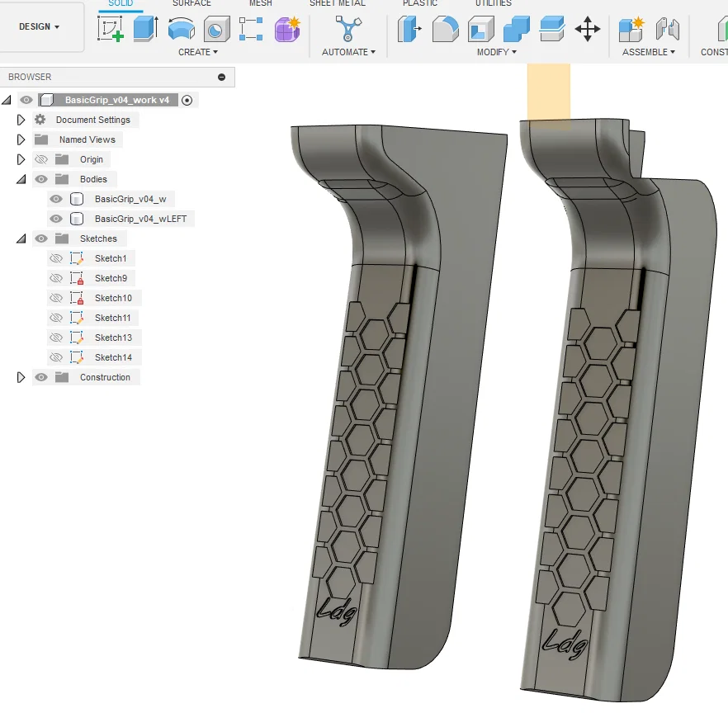Open the SHEET METAL tab
The width and height of the screenshot is (728, 713).
[x=338, y=3]
